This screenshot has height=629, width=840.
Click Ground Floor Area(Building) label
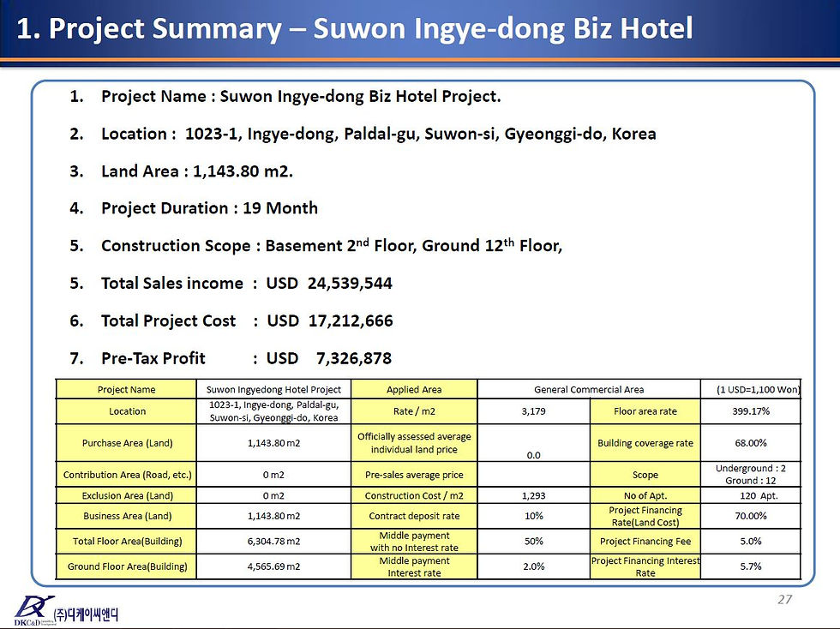pos(127,566)
